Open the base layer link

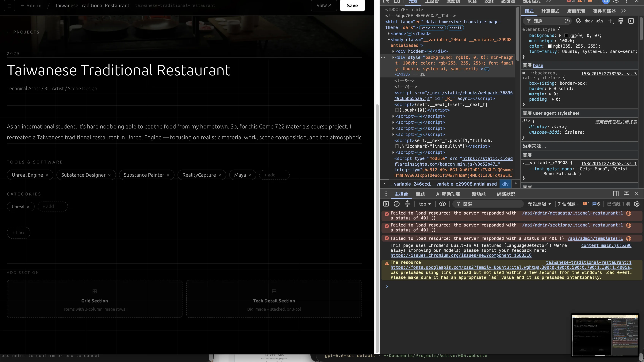tap(538, 66)
